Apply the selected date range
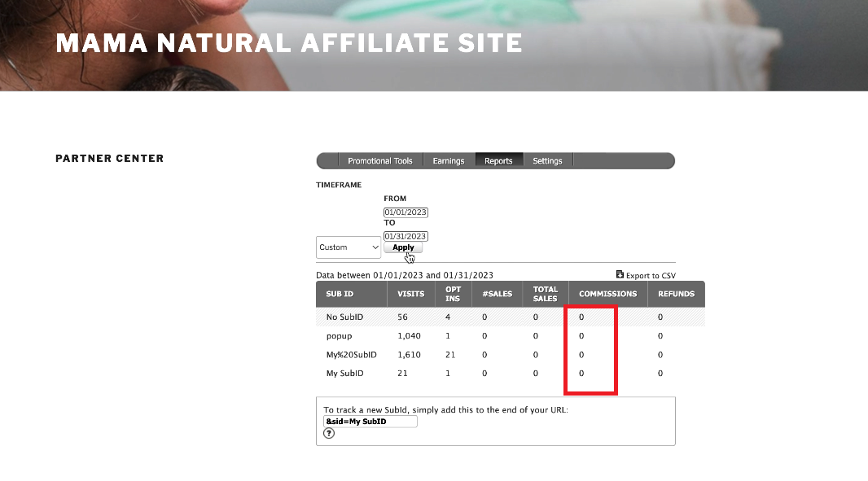Viewport: 868px width, 481px height. [403, 247]
